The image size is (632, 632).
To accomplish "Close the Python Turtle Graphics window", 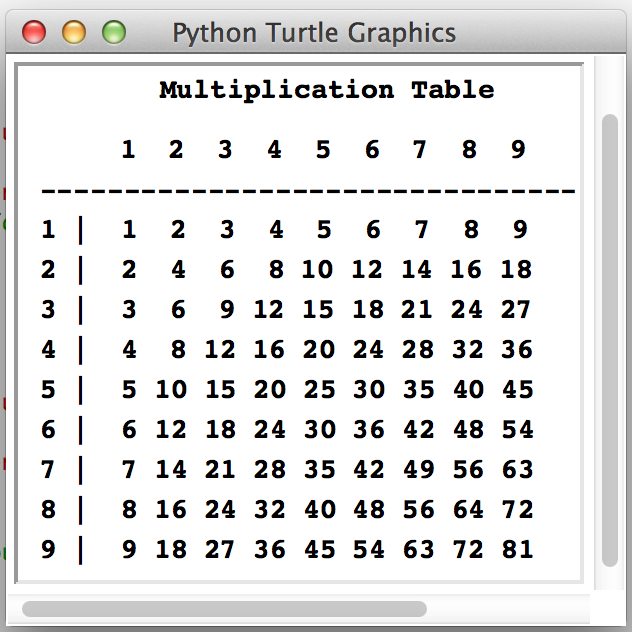I will tap(34, 32).
